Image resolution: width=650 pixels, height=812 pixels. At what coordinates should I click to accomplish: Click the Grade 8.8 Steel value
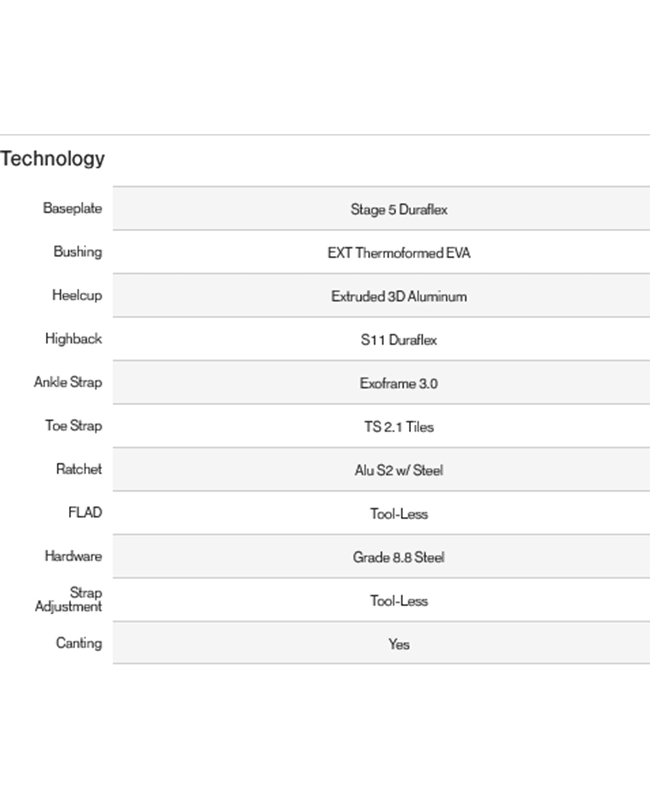pos(399,557)
